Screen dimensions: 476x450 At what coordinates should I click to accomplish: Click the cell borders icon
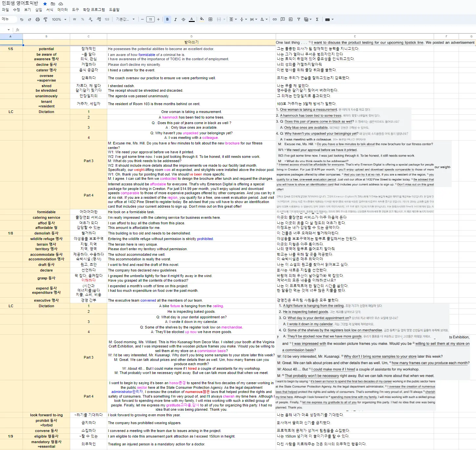click(210, 19)
